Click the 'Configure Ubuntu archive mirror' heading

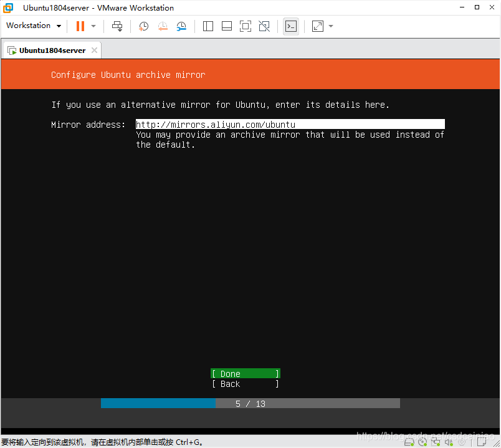tap(128, 75)
